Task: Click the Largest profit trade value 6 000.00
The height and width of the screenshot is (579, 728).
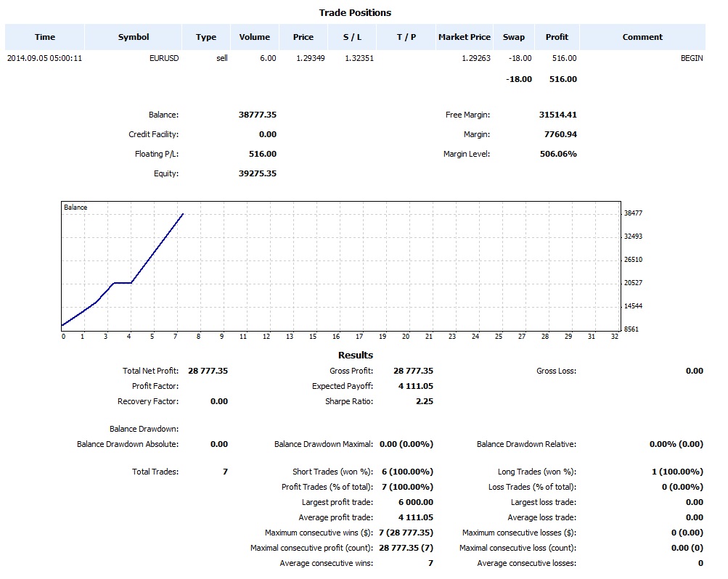Action: [x=416, y=502]
